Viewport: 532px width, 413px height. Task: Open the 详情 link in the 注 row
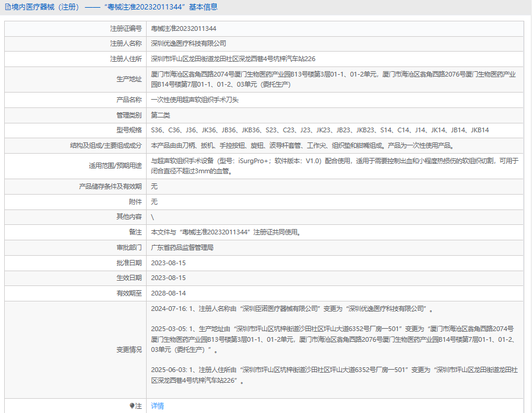pyautogui.click(x=157, y=405)
